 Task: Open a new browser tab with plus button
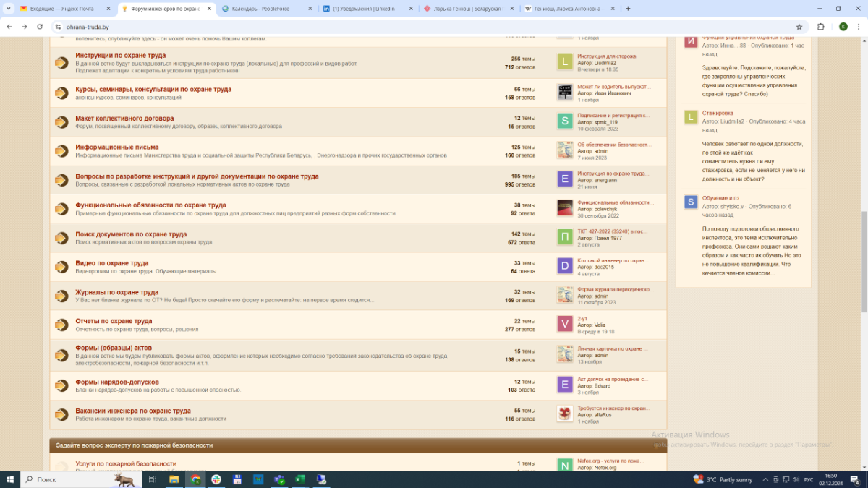point(627,9)
